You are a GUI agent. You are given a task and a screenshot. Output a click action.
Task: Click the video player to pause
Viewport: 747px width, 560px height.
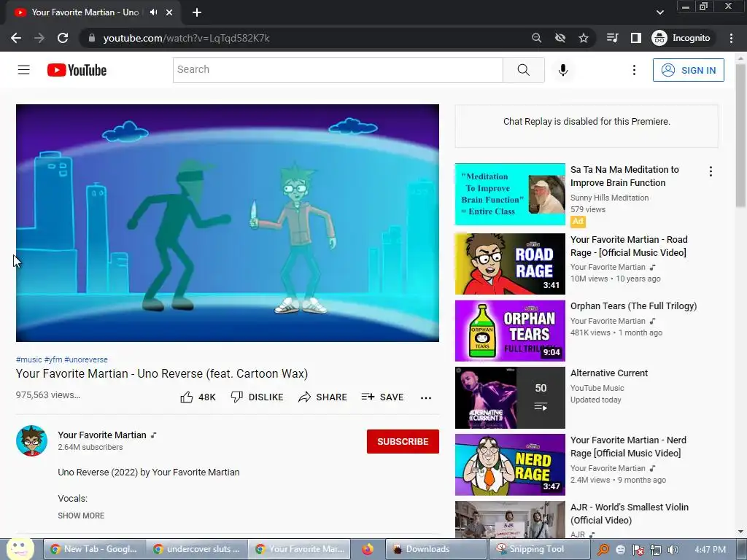(x=228, y=223)
